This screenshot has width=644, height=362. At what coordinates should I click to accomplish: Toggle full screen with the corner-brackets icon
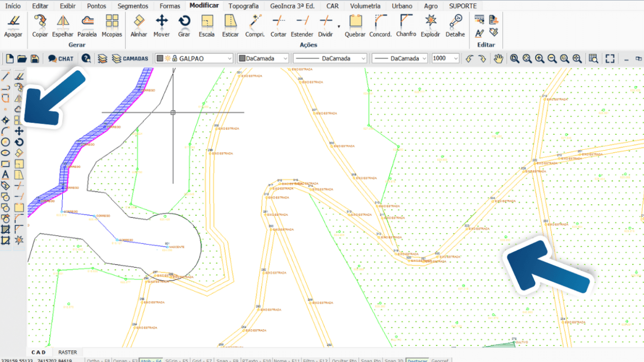tap(610, 58)
